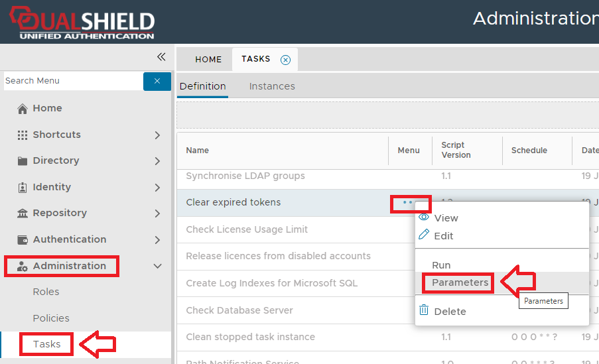Click the Shortcuts grid icon
The height and width of the screenshot is (364, 599).
(x=23, y=135)
